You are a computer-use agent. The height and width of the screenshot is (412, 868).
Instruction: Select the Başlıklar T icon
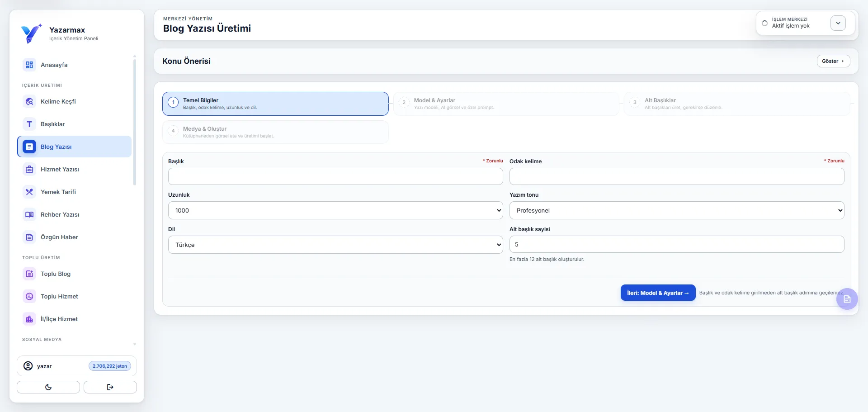click(29, 124)
